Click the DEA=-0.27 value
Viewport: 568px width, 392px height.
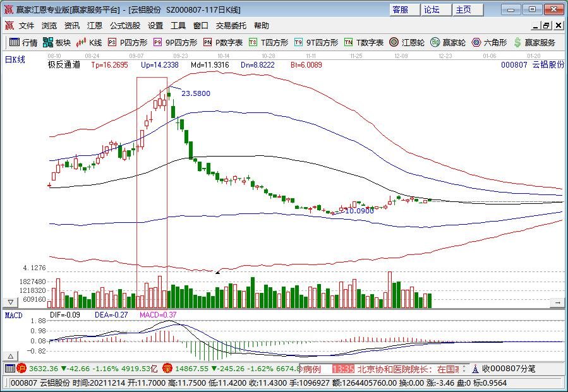coord(111,315)
